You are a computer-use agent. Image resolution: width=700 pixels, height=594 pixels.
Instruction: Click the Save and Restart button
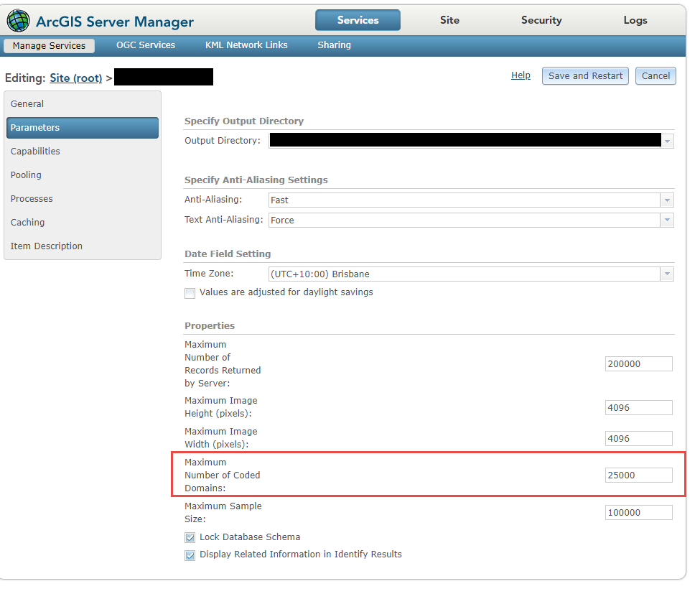click(x=585, y=76)
